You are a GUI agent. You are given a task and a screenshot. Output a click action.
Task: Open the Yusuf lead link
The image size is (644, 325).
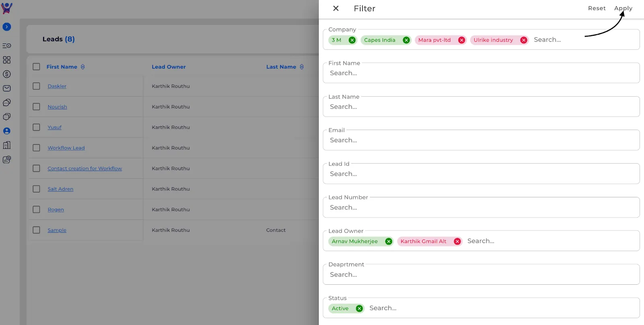point(54,127)
